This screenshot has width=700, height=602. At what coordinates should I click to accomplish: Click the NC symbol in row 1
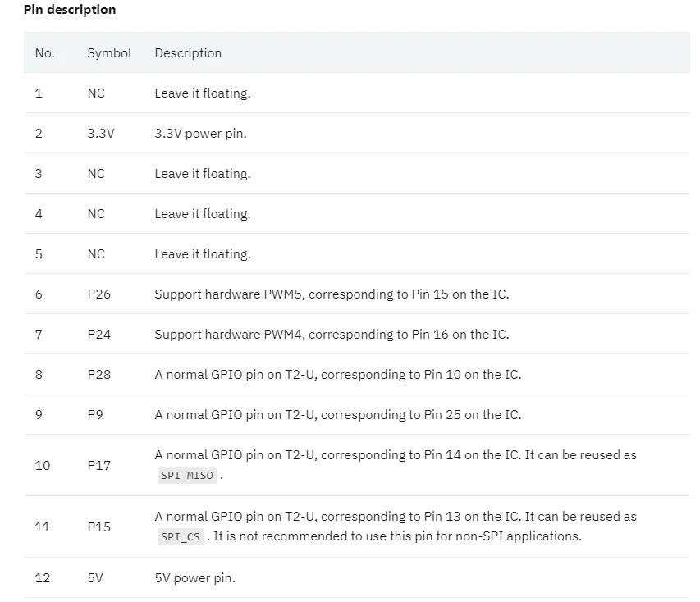click(96, 93)
